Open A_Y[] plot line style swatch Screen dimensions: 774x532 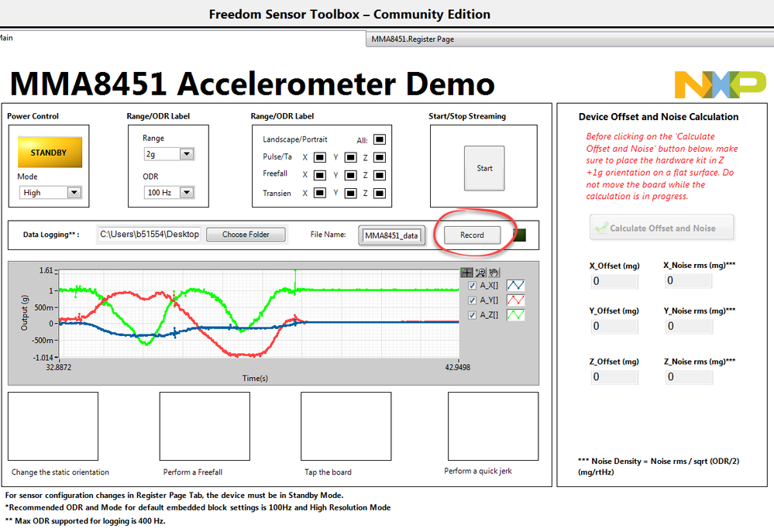(516, 300)
